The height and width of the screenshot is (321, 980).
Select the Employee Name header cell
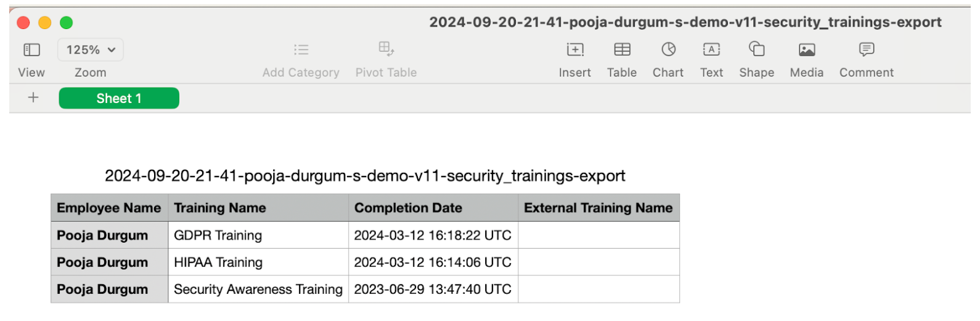point(109,207)
